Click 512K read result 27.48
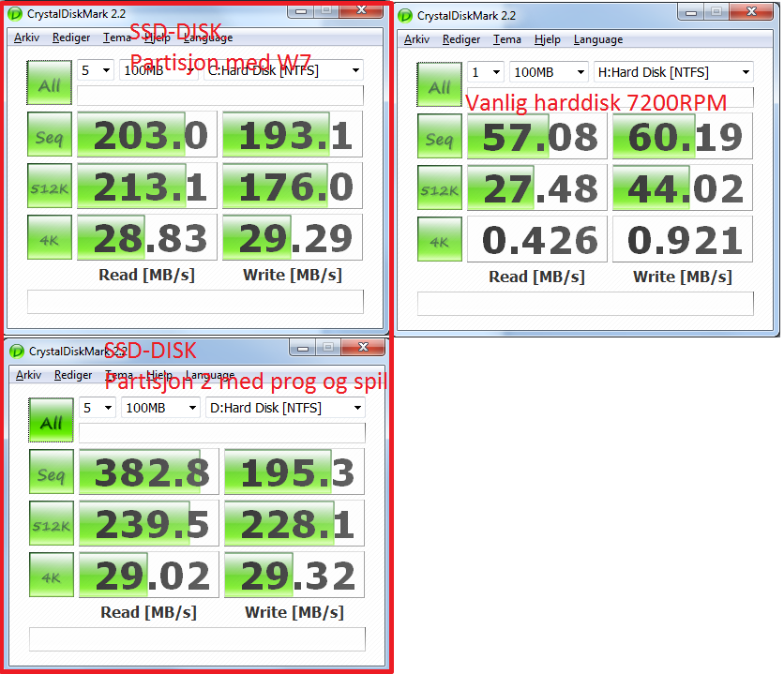 (537, 187)
